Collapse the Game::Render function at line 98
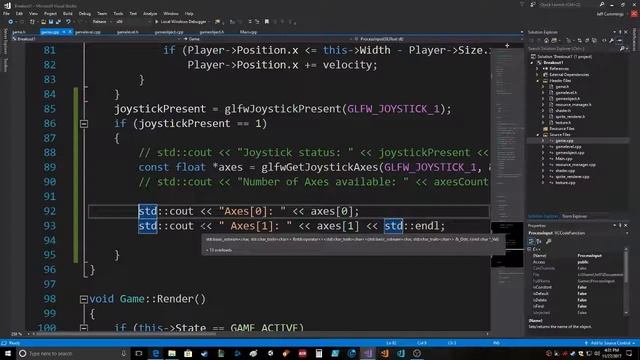This screenshot has height=360, width=640. coord(84,299)
